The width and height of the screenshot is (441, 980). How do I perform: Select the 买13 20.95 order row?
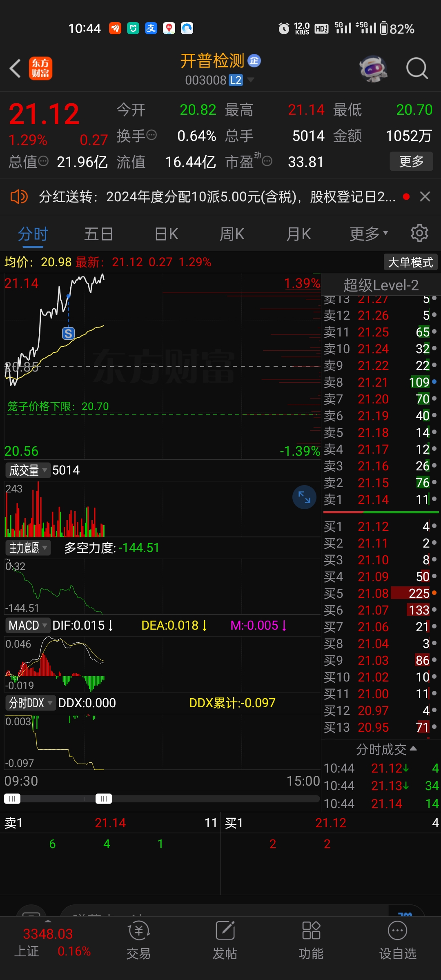tap(381, 727)
